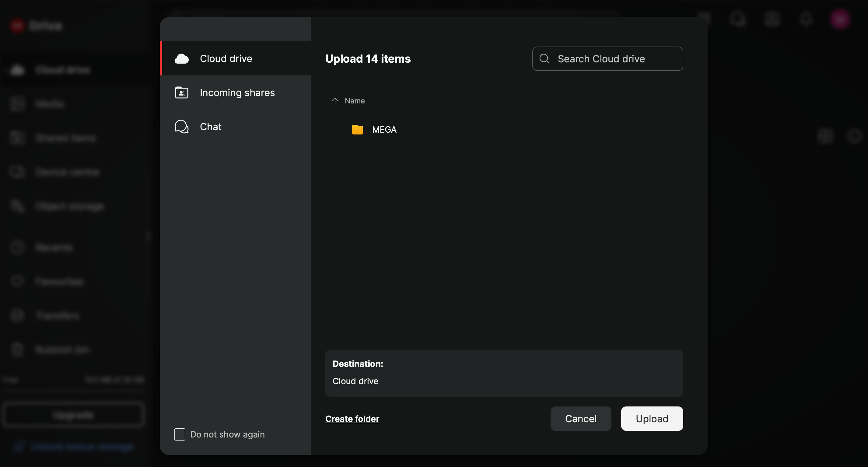Tick the Do not show again checkbox
Viewport: 868px width, 467px height.
[x=180, y=434]
